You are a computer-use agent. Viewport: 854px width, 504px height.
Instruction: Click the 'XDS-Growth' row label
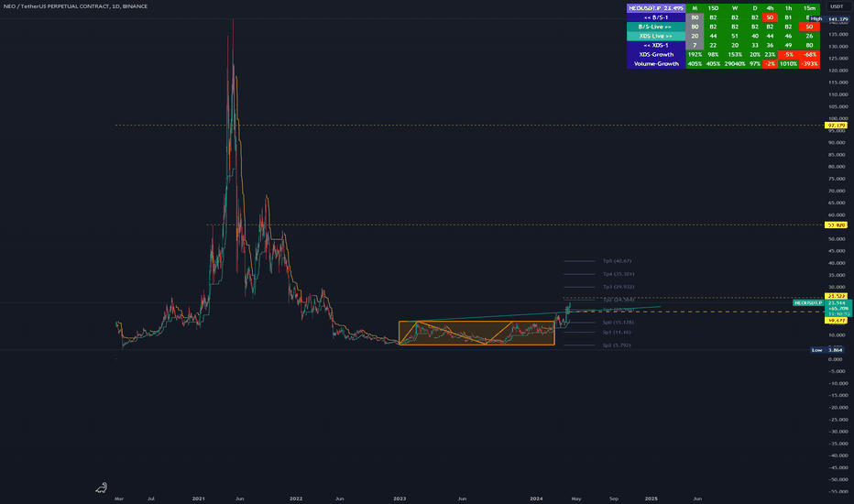click(656, 54)
